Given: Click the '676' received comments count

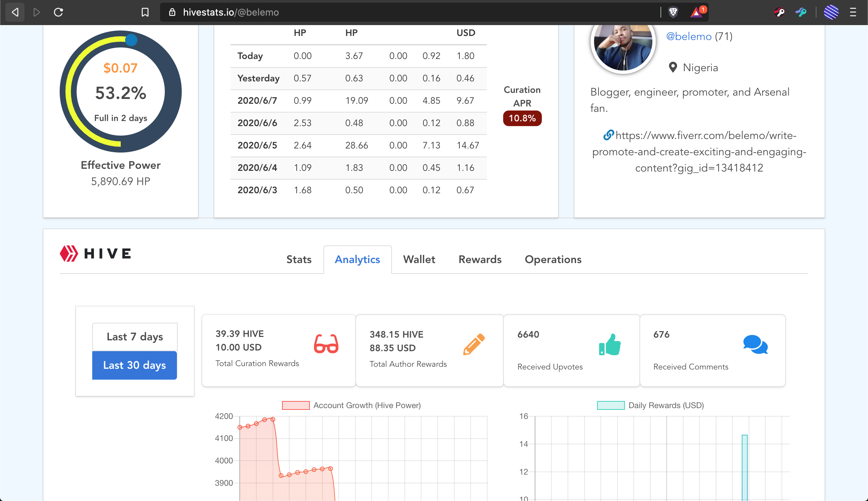Looking at the screenshot, I should pos(662,335).
